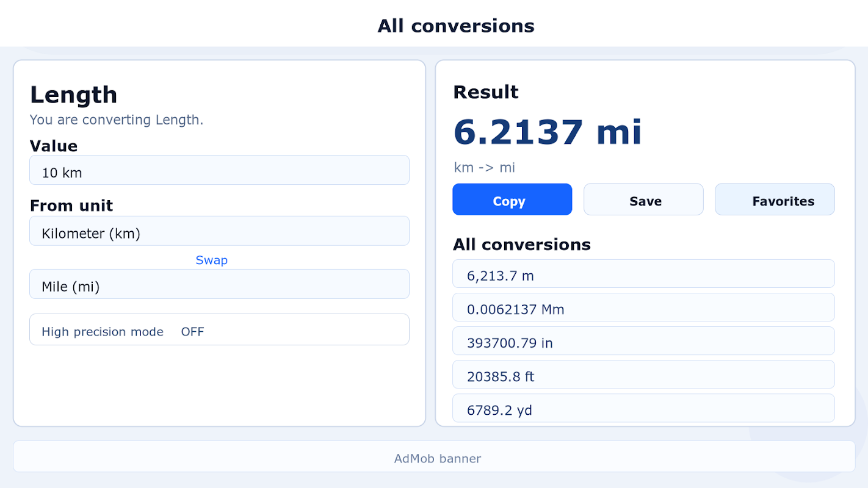
Task: Click the Result heading in right panel
Action: pyautogui.click(x=485, y=92)
